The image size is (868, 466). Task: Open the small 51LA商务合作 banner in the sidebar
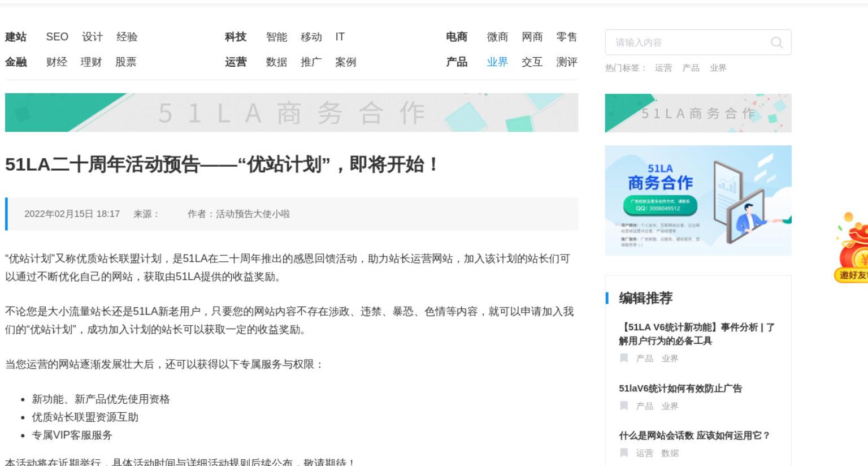click(698, 113)
